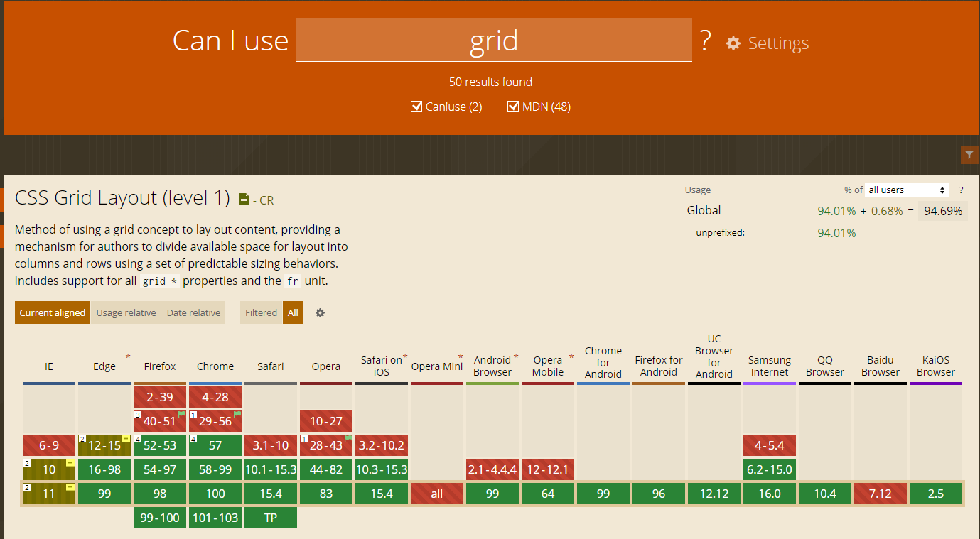Screen dimensions: 980x539
Task: Click the Samsung Internet header
Action: [x=770, y=366]
